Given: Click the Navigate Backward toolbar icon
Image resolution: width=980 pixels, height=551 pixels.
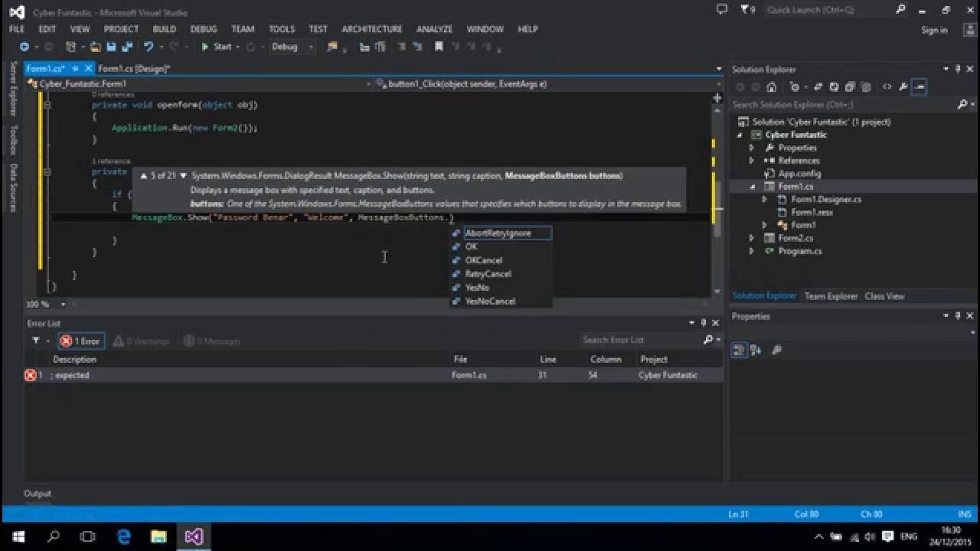Looking at the screenshot, I should pos(24,47).
